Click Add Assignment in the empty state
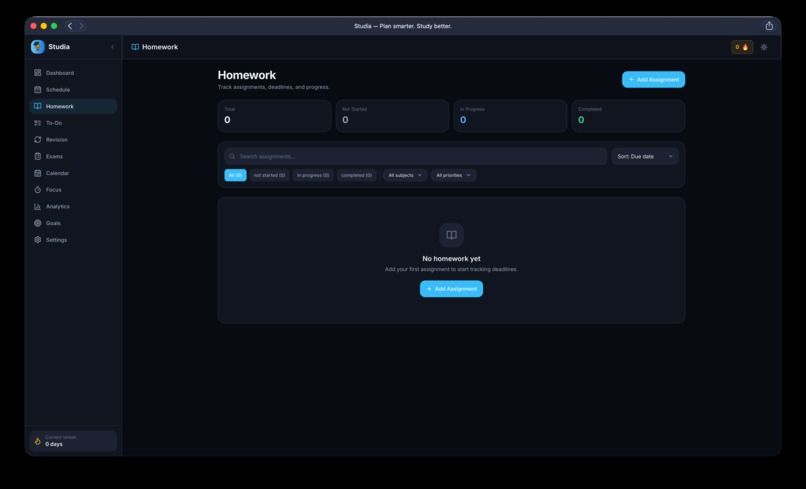This screenshot has height=489, width=806. [451, 289]
